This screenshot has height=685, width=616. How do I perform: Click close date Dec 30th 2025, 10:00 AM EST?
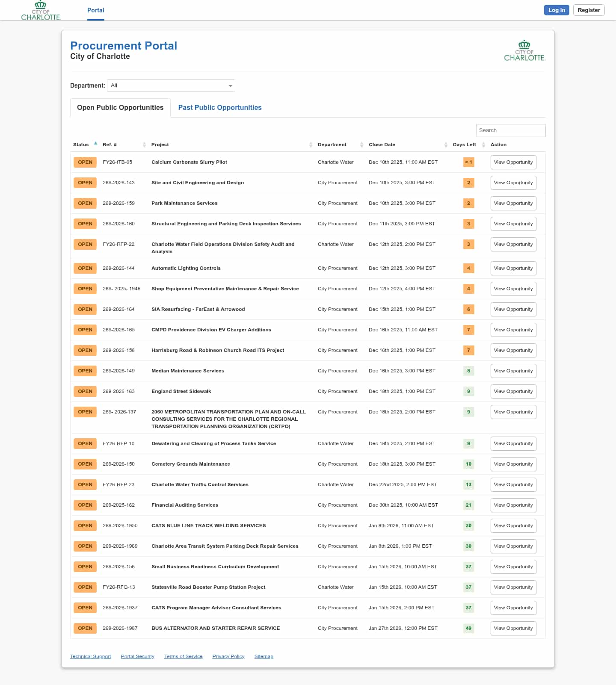[x=403, y=505]
